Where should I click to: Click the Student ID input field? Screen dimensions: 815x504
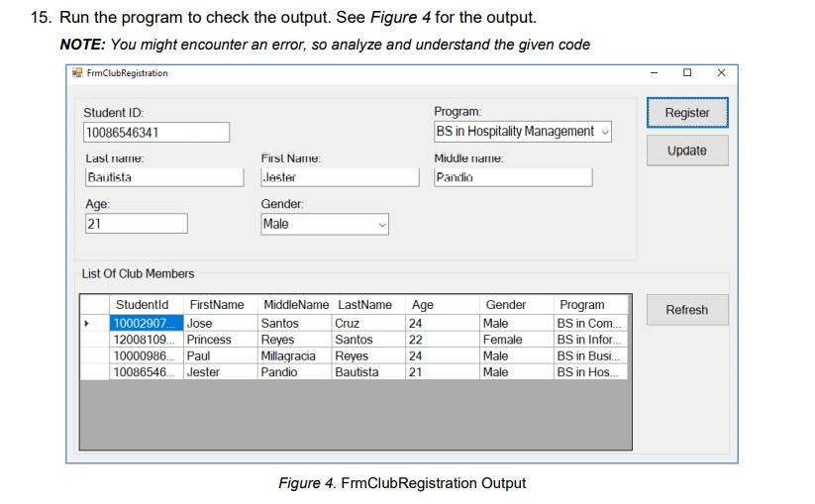[x=155, y=133]
